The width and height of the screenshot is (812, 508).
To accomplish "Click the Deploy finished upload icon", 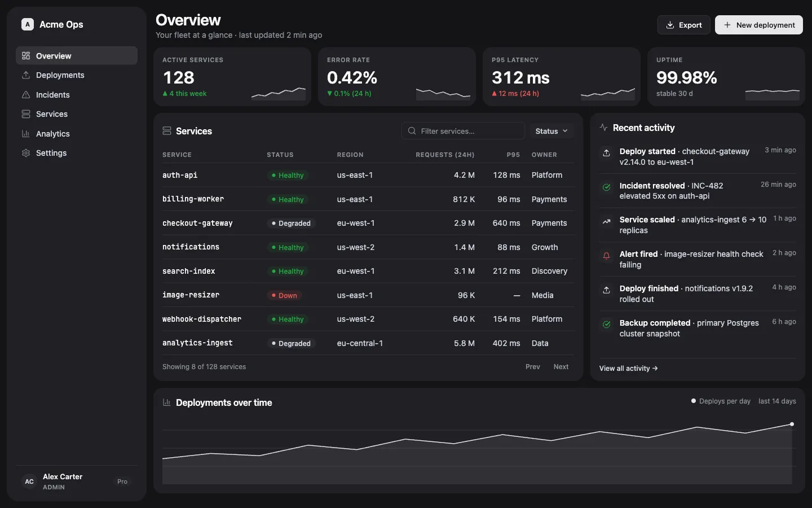I will (607, 290).
